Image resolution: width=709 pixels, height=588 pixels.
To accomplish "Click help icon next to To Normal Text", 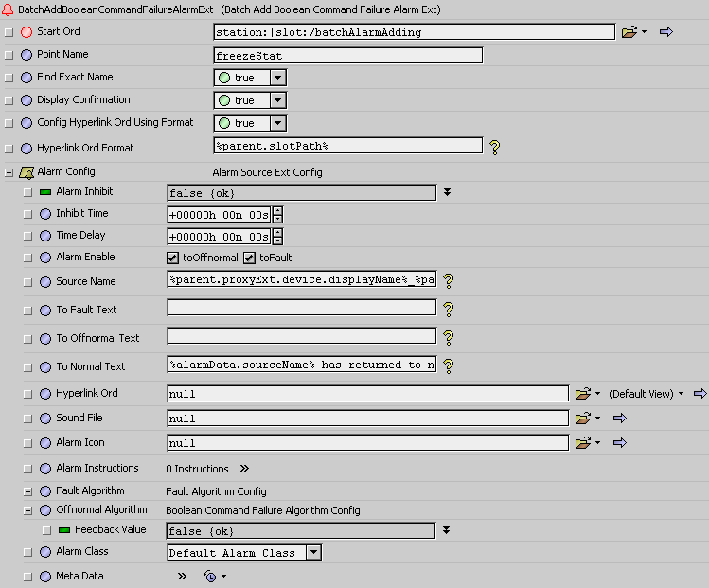I will click(x=449, y=365).
